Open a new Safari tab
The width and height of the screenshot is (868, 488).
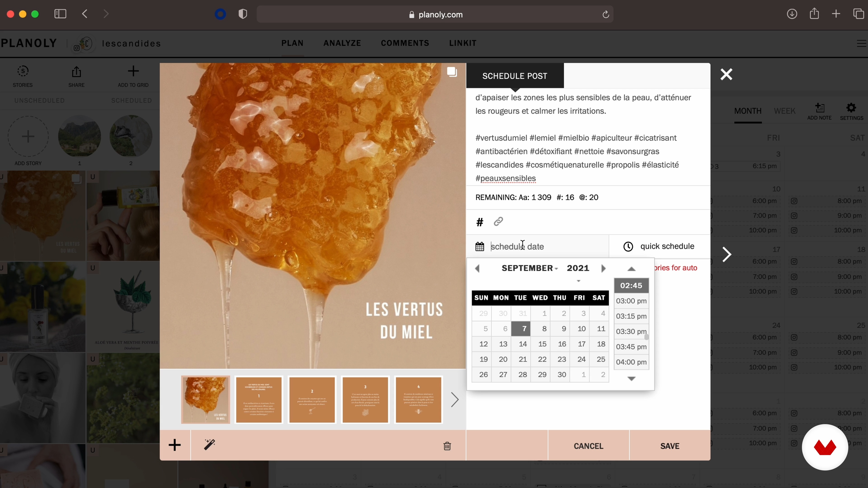point(836,14)
